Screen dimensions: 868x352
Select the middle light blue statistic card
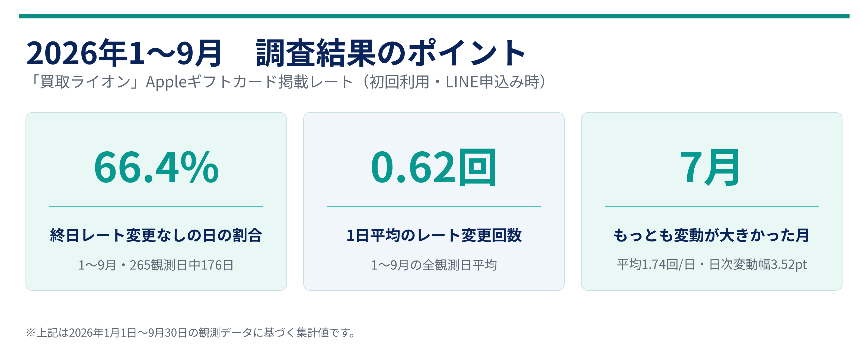tap(434, 201)
